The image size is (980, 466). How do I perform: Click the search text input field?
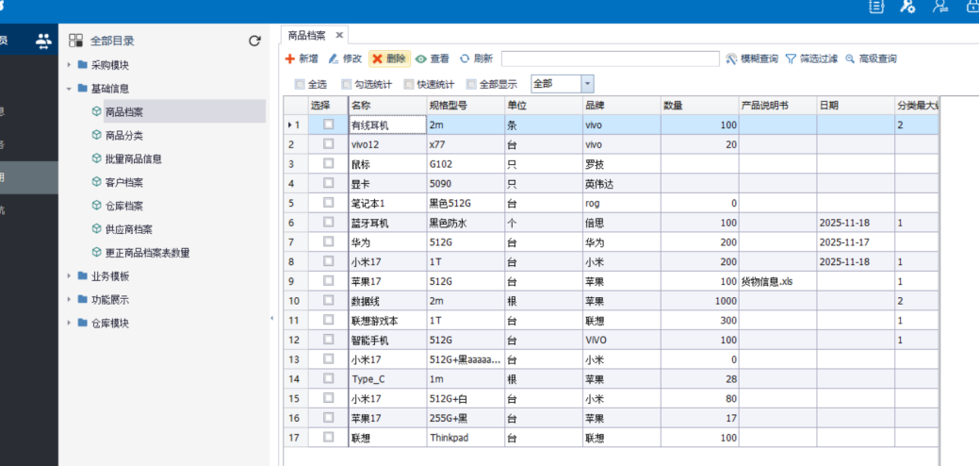[610, 58]
